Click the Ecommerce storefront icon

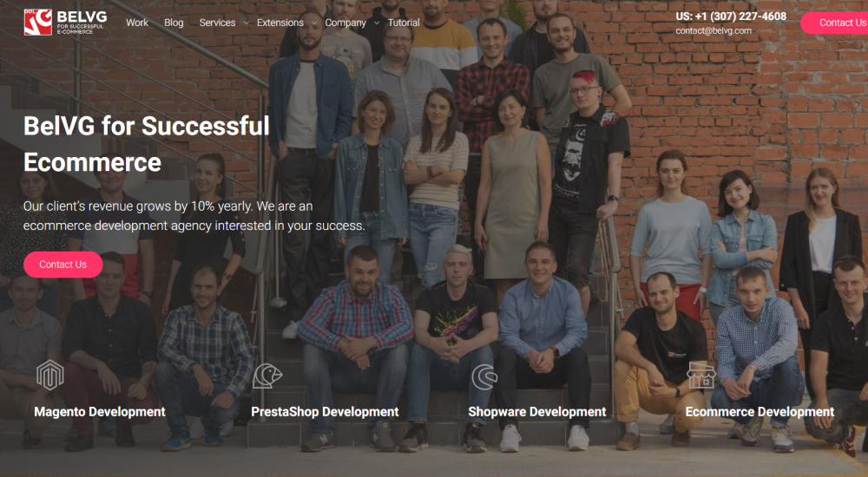click(x=700, y=376)
